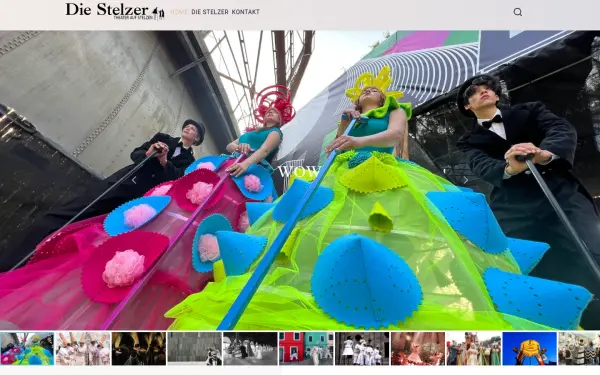This screenshot has width=600, height=375.
Task: Open the KONTAKT menu item
Action: [245, 12]
